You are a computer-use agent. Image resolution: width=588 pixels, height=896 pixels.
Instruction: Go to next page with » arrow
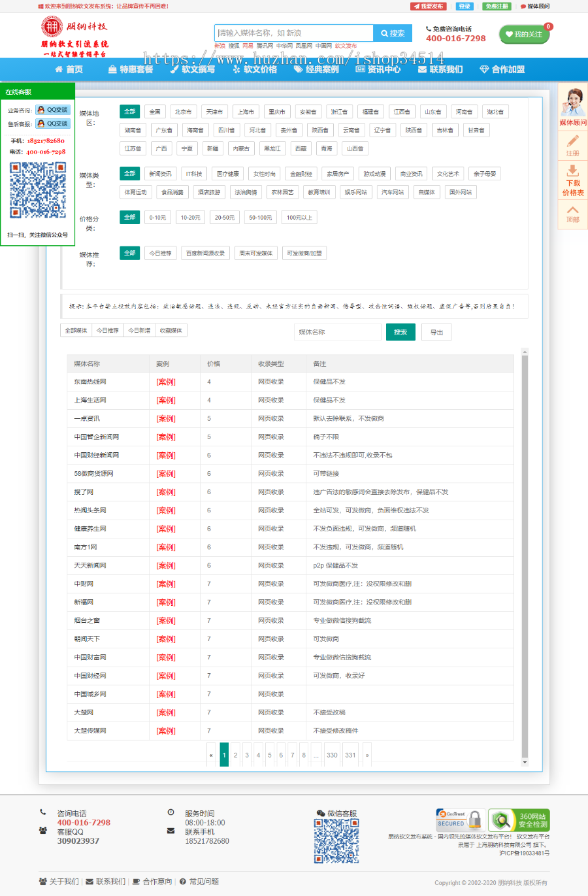(367, 755)
